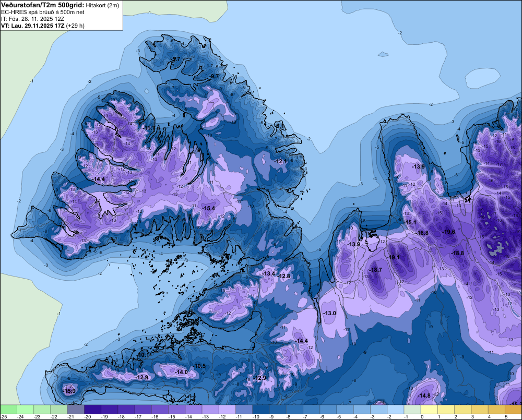Click the 0 pale yellow legend swatch
The image size is (522, 420).
point(430,409)
